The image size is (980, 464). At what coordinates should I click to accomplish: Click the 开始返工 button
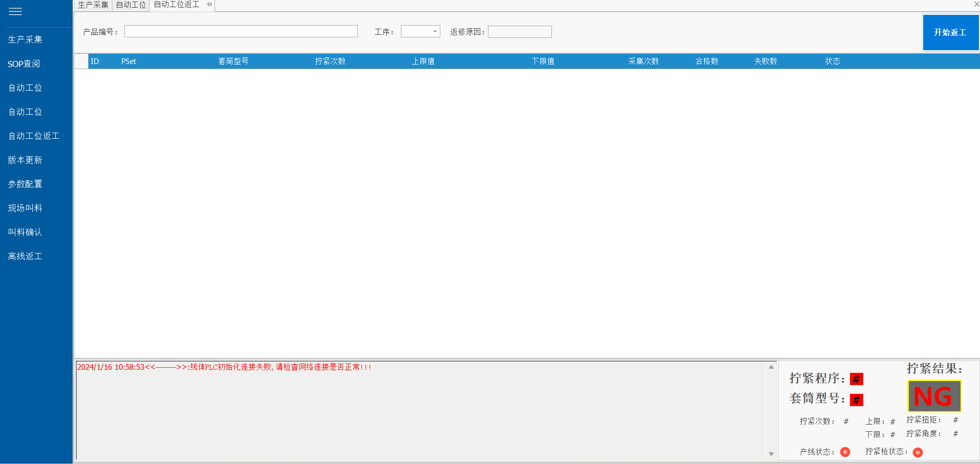(x=950, y=32)
